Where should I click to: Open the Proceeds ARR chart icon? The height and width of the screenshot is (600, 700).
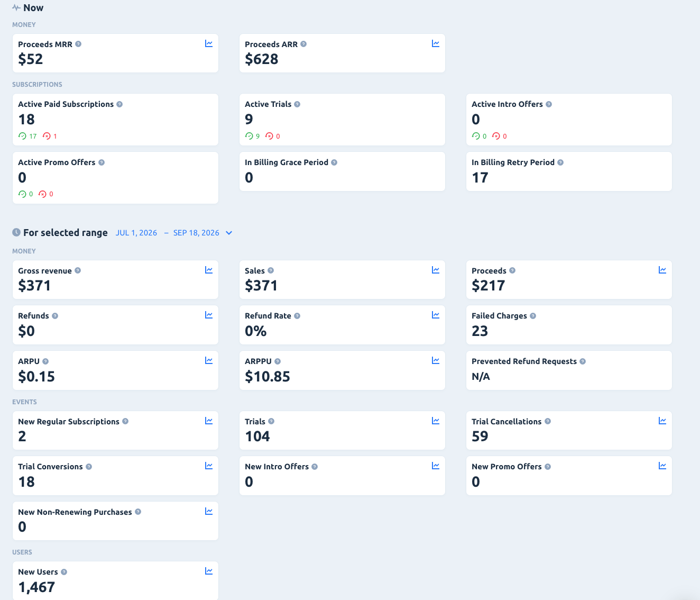coord(436,43)
